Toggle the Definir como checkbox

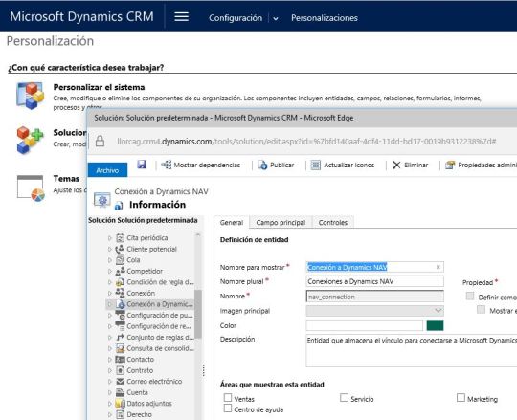470,296
